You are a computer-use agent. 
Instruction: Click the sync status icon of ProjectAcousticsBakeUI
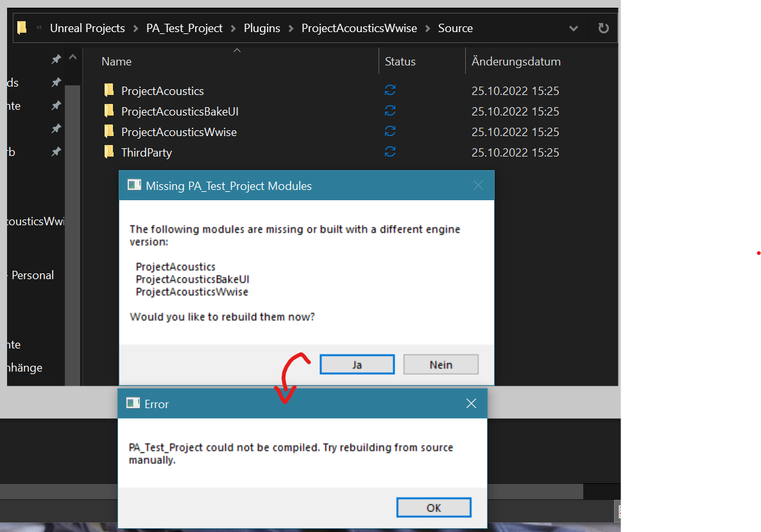[389, 110]
